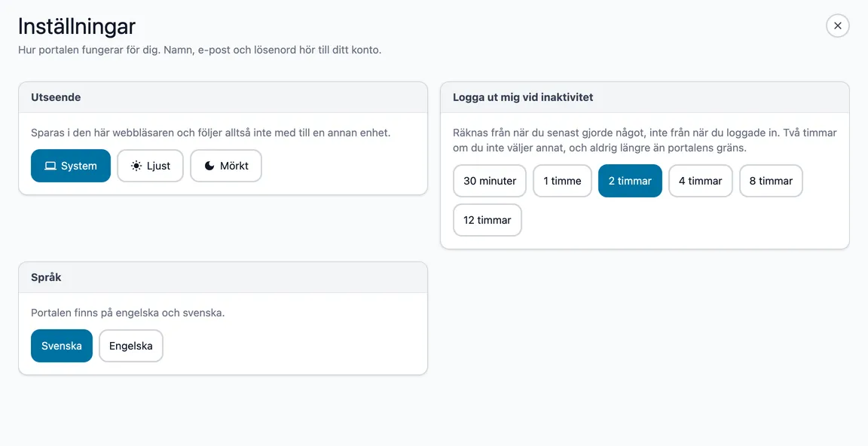Image resolution: width=868 pixels, height=446 pixels.
Task: Click the Språk card header
Action: coord(223,277)
